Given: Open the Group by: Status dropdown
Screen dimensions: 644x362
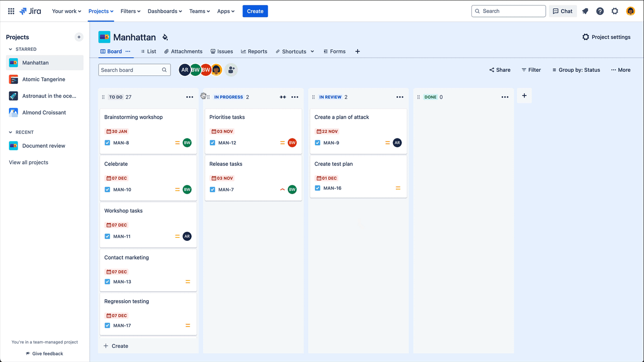Looking at the screenshot, I should (x=576, y=70).
